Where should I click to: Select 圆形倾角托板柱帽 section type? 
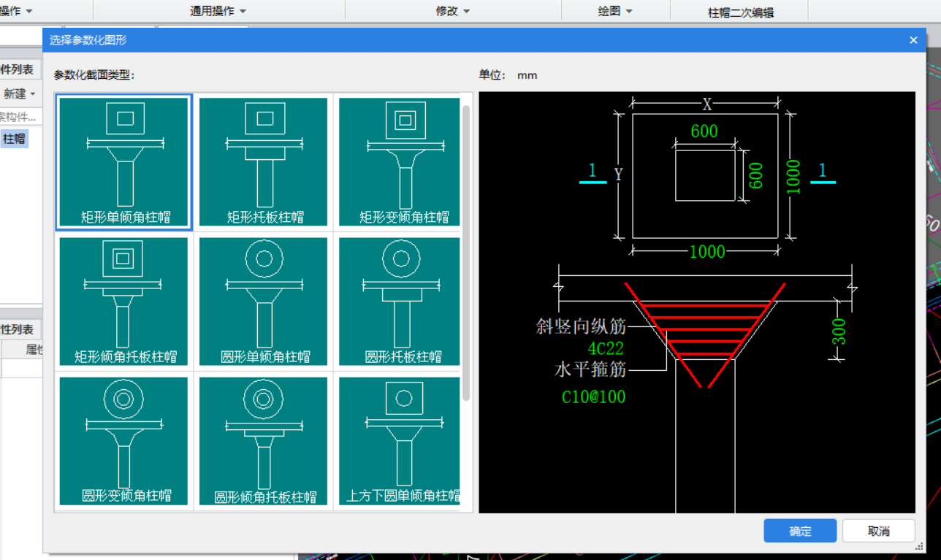click(x=264, y=441)
